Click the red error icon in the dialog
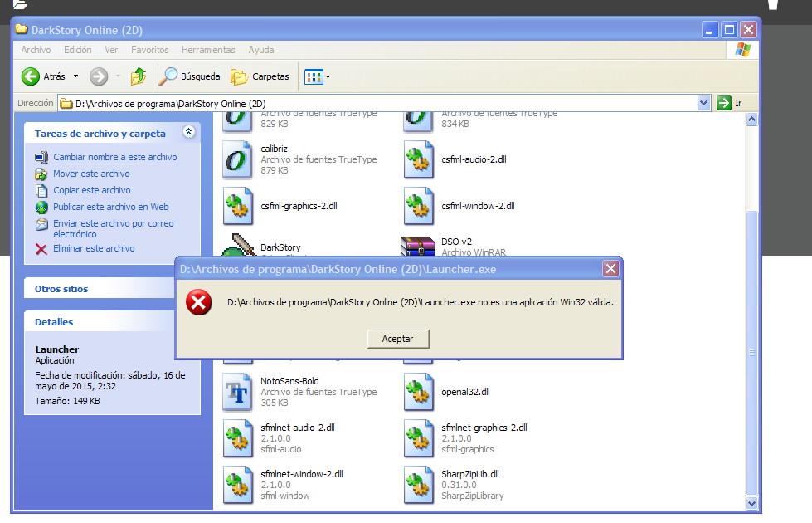Screen dimensions: 812x523 point(199,302)
